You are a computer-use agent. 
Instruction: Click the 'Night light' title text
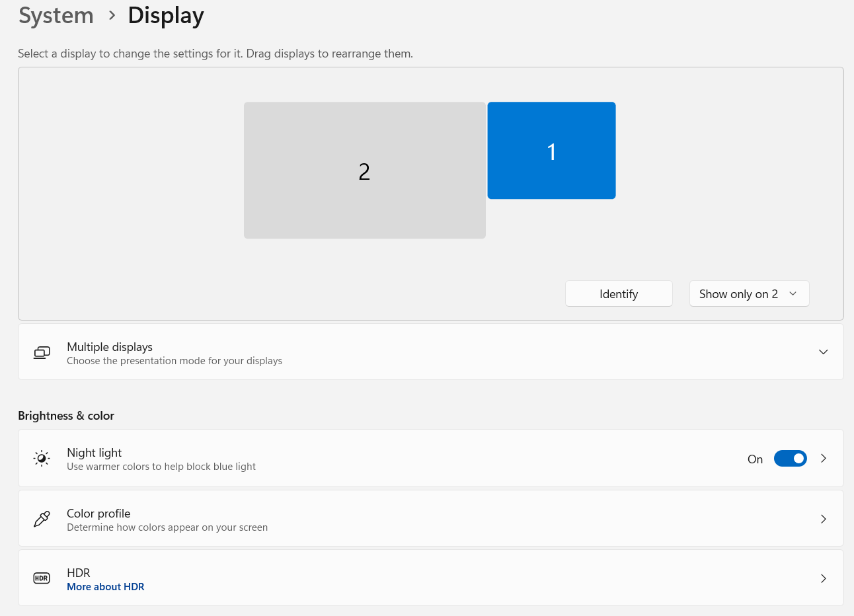[95, 453]
